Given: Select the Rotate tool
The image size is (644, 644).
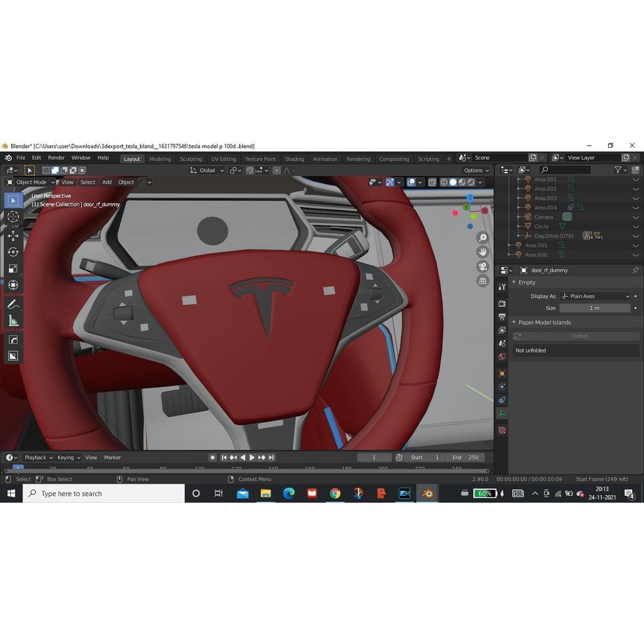Looking at the screenshot, I should (x=13, y=252).
